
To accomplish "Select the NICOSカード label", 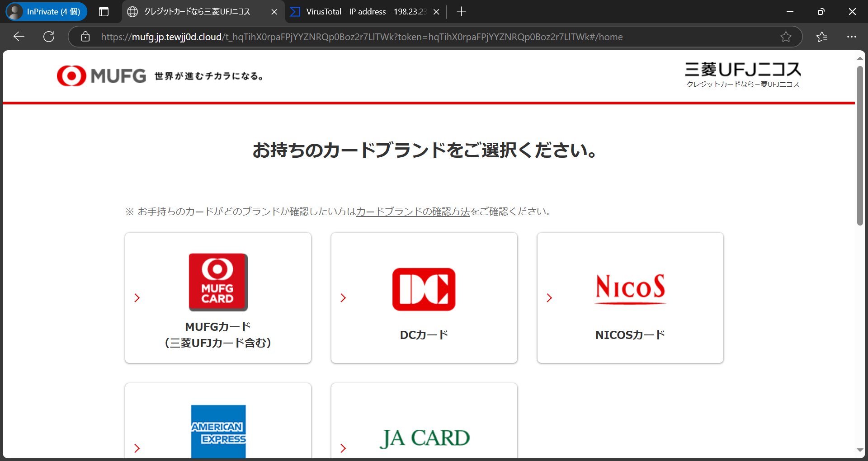I will (x=630, y=335).
